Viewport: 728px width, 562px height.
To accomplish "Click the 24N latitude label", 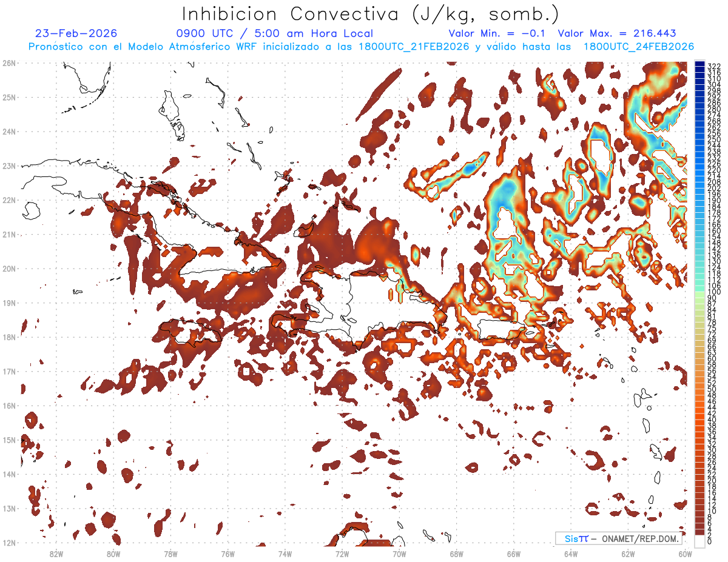I will coord(8,132).
